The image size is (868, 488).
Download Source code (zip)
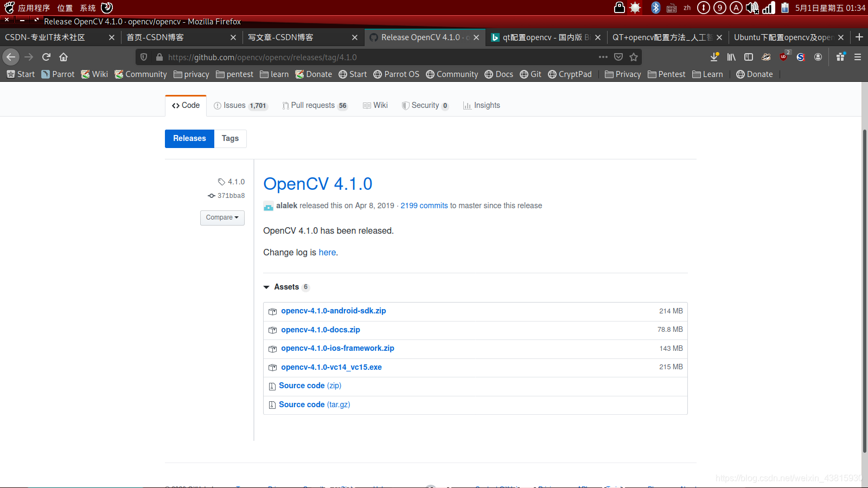310,386
